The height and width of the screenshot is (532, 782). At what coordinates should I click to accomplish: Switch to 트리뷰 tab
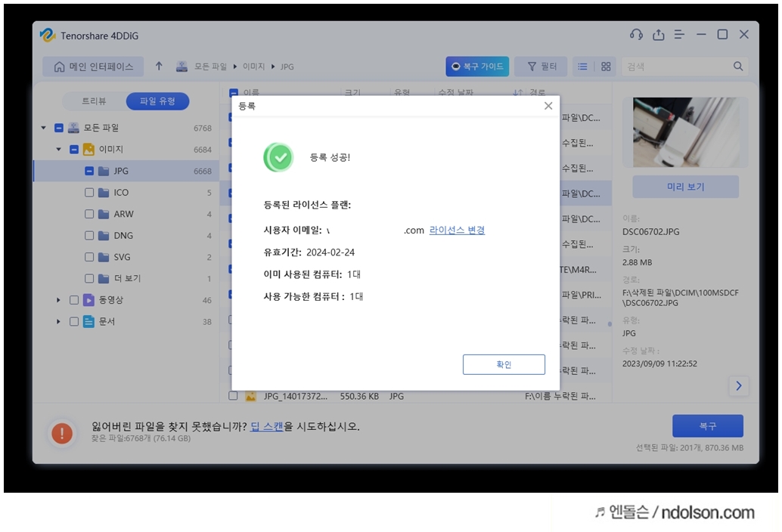[94, 101]
